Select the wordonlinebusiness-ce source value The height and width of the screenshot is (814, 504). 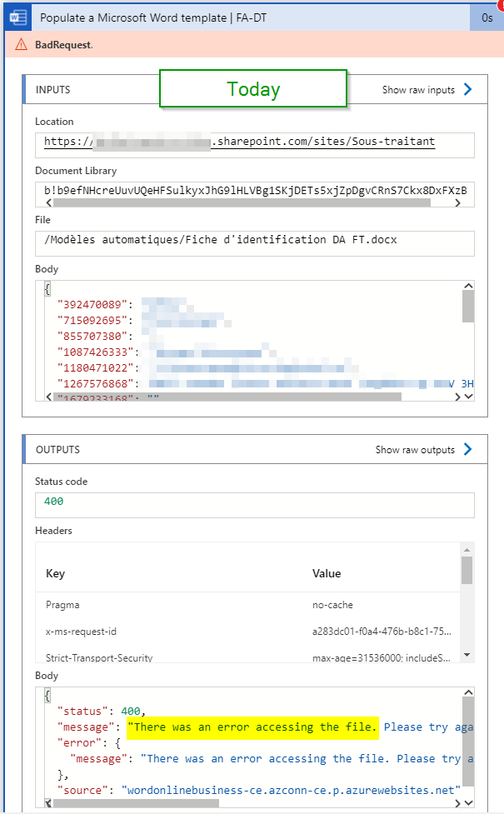pyautogui.click(x=292, y=790)
